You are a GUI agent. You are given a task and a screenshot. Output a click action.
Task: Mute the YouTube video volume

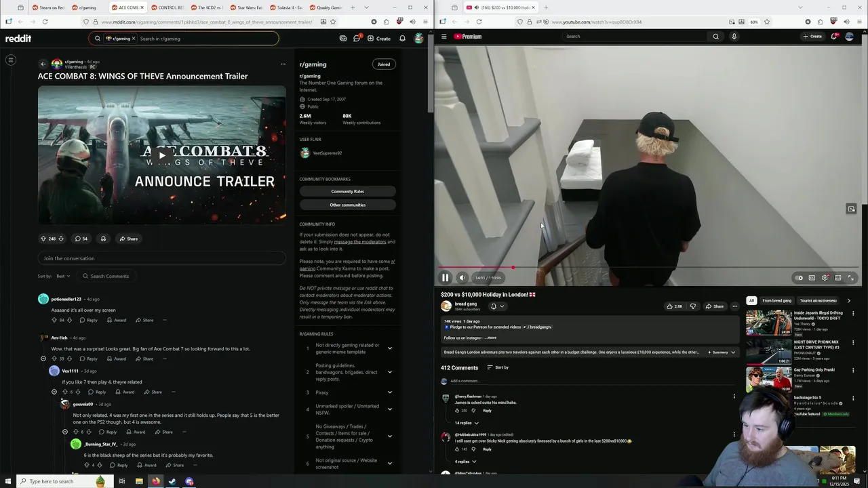pyautogui.click(x=462, y=278)
